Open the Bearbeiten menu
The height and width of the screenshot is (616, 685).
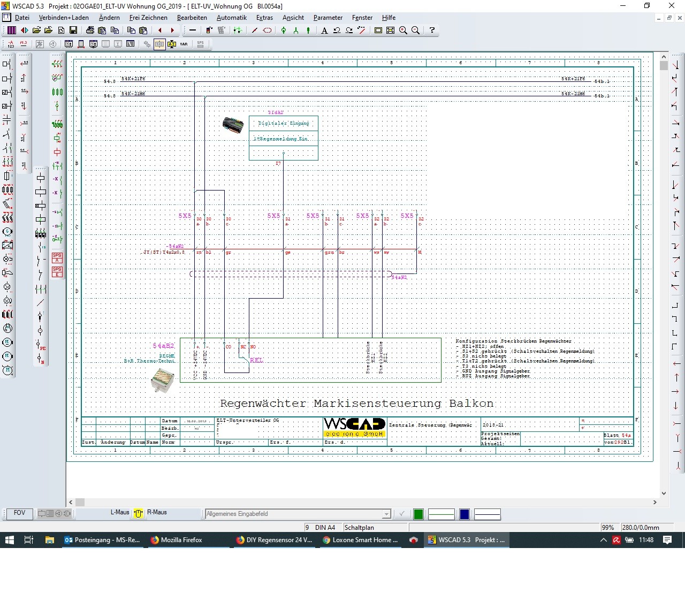tap(192, 18)
